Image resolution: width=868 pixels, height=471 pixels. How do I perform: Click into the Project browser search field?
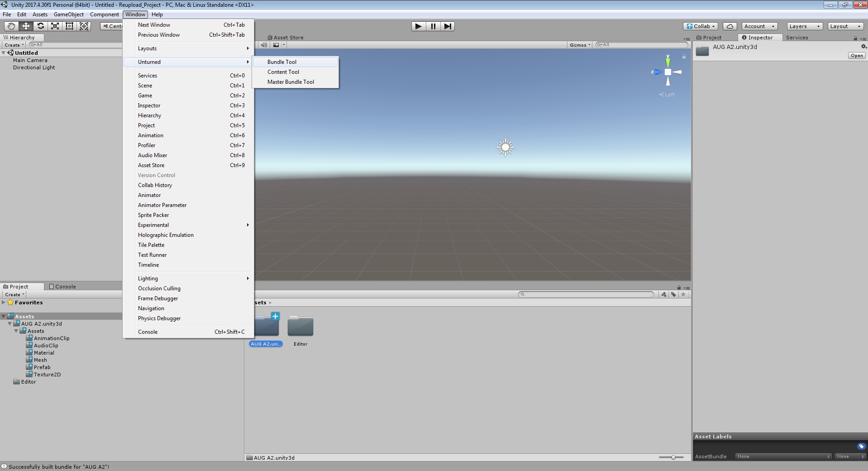(x=586, y=294)
